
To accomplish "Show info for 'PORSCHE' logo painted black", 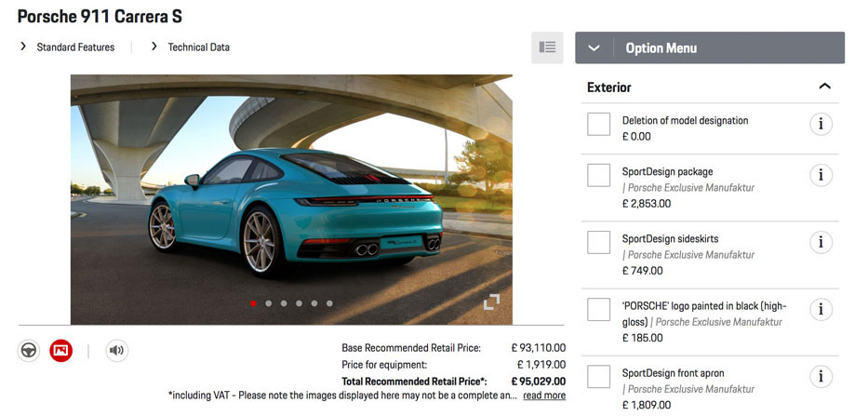I will point(821,309).
